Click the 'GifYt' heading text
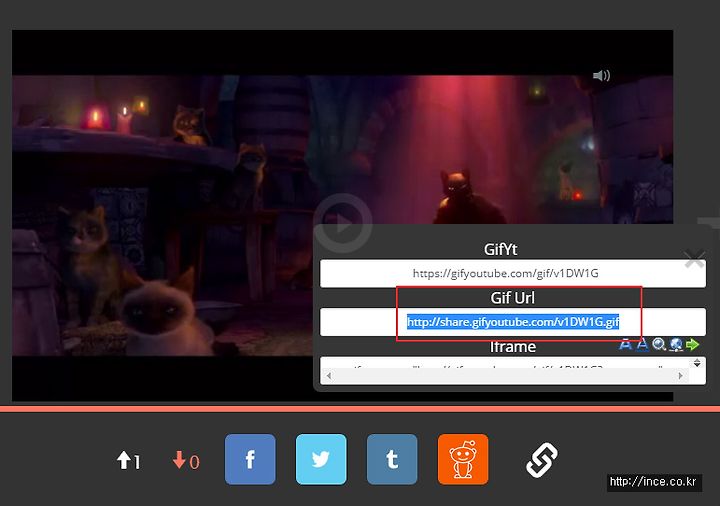The width and height of the screenshot is (720, 506). tap(501, 249)
